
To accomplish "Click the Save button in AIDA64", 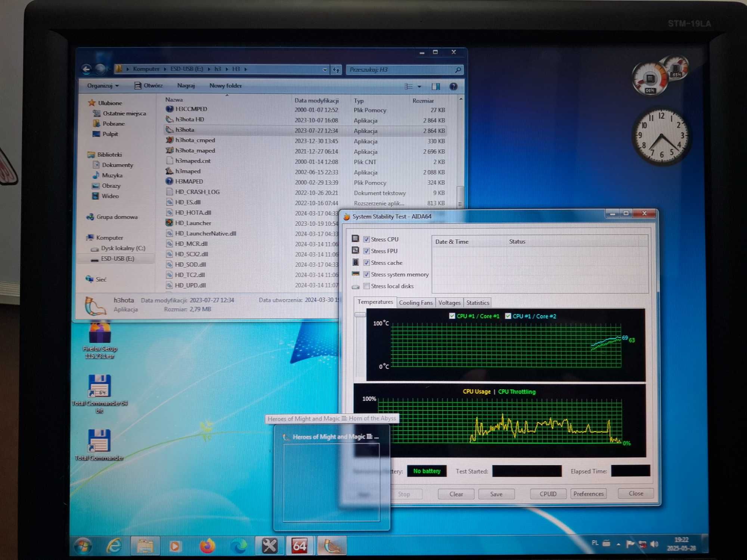I will click(496, 494).
